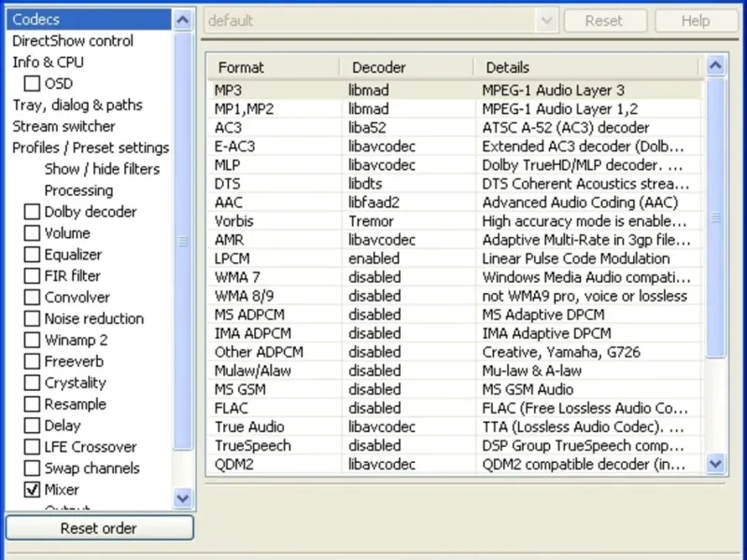Click the AMR decoder cell
The width and height of the screenshot is (747, 560).
click(409, 240)
